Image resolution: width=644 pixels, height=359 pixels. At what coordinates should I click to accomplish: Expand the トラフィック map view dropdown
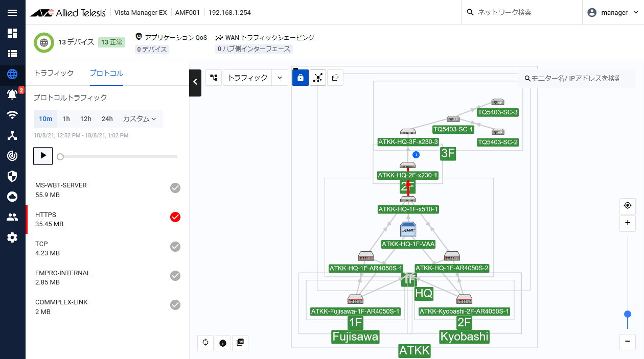coord(280,78)
